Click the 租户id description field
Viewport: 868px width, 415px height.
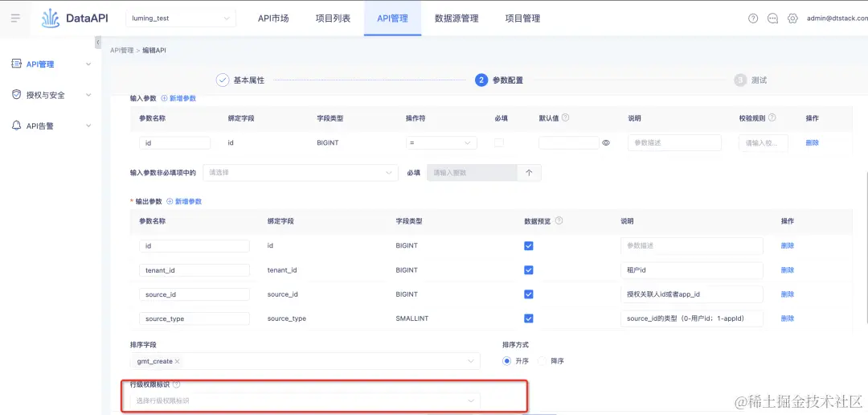click(x=692, y=270)
